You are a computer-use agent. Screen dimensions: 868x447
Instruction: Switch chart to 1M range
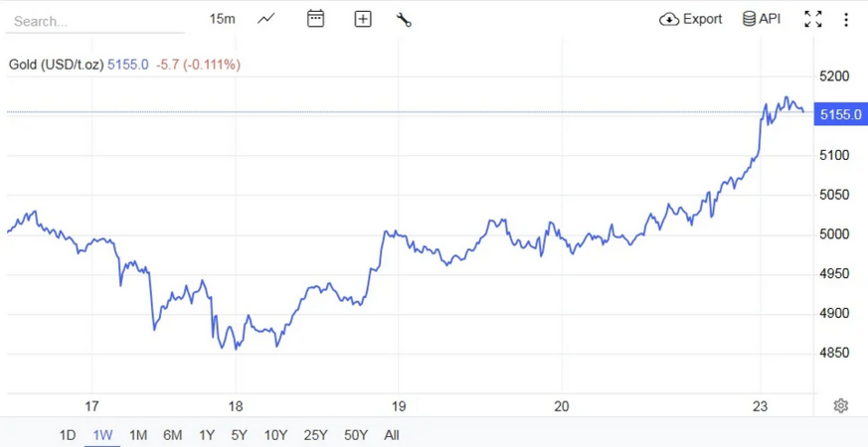click(138, 435)
